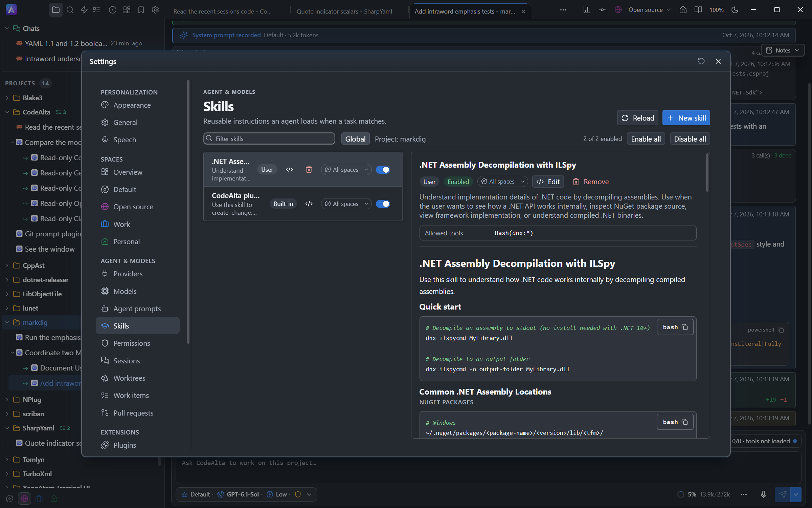Open the Open source space dropdown in title bar

pos(642,10)
